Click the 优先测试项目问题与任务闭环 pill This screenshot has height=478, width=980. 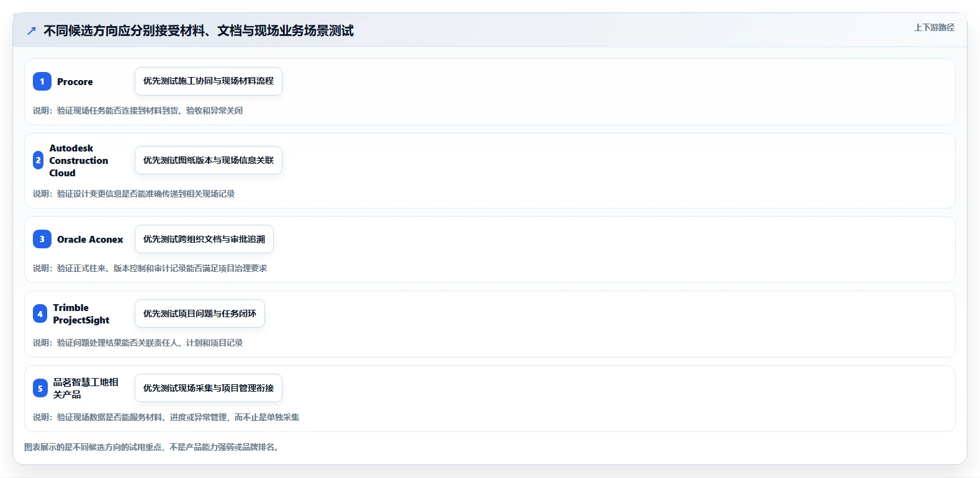[200, 313]
